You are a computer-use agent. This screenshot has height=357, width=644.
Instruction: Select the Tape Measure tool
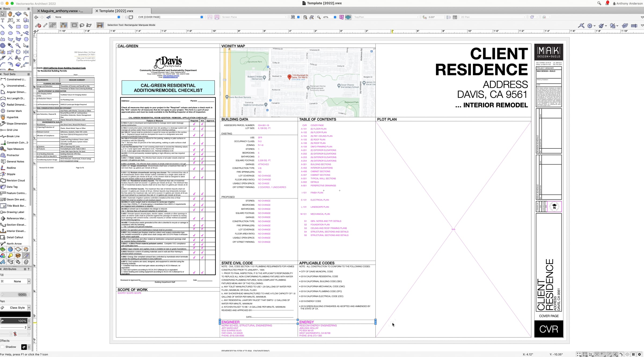[15, 149]
